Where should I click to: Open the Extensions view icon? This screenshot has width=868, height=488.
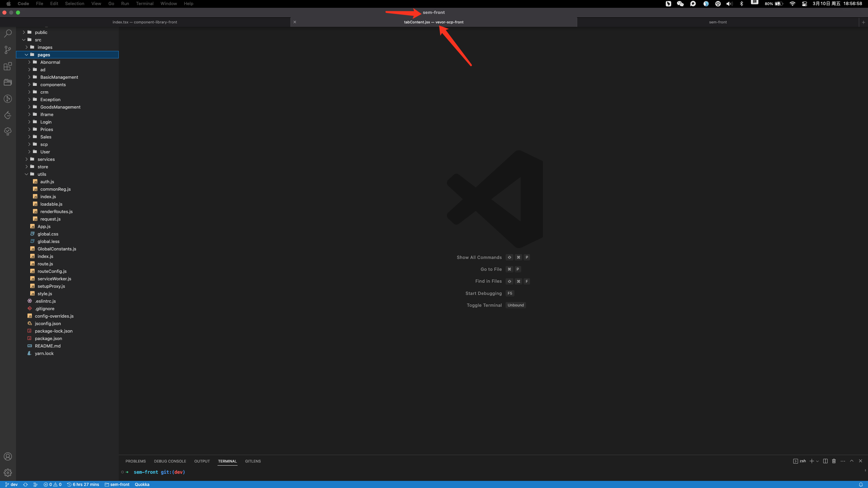(7, 66)
